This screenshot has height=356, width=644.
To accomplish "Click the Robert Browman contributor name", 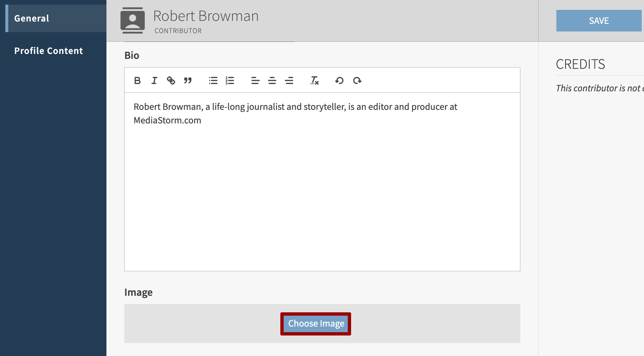I will point(206,16).
